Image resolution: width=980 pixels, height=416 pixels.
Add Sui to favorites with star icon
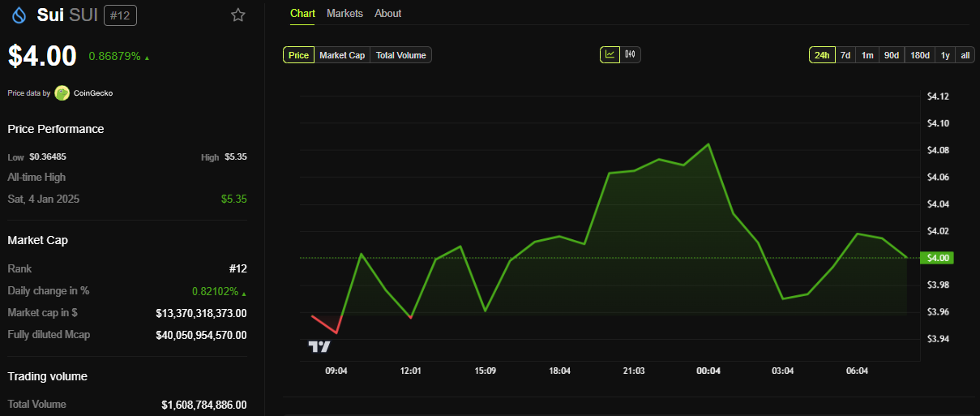pos(238,15)
